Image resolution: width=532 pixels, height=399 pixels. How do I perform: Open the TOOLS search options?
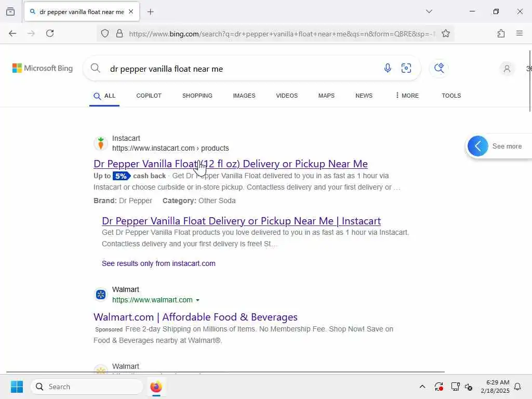tap(451, 96)
